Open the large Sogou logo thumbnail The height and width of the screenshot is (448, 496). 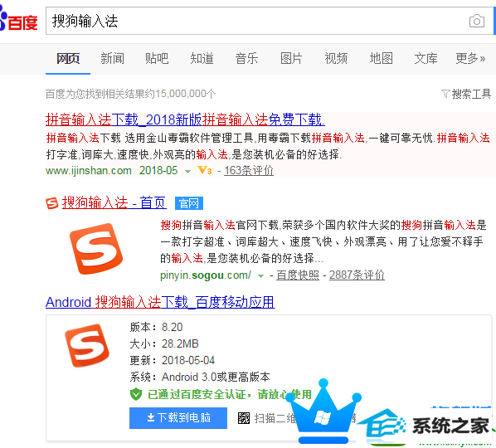pyautogui.click(x=96, y=249)
